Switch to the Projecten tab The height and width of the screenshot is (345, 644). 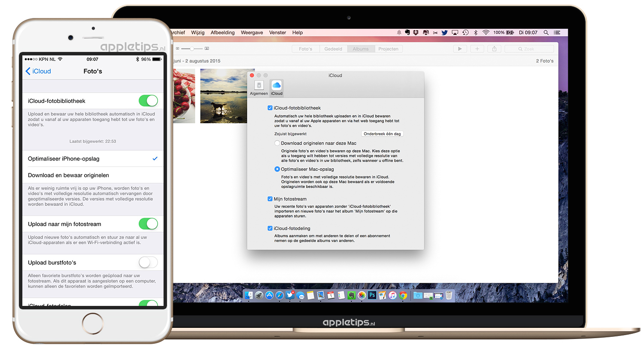(389, 49)
